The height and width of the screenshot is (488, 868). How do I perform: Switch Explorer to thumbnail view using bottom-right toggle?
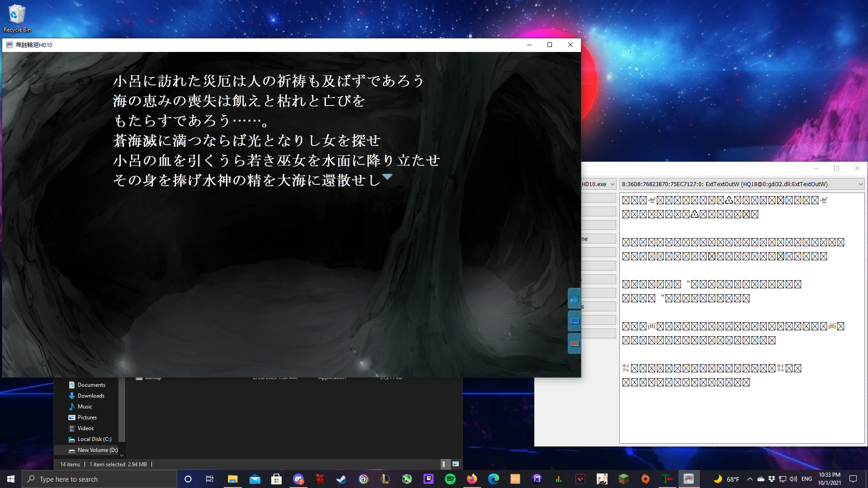pos(456,464)
